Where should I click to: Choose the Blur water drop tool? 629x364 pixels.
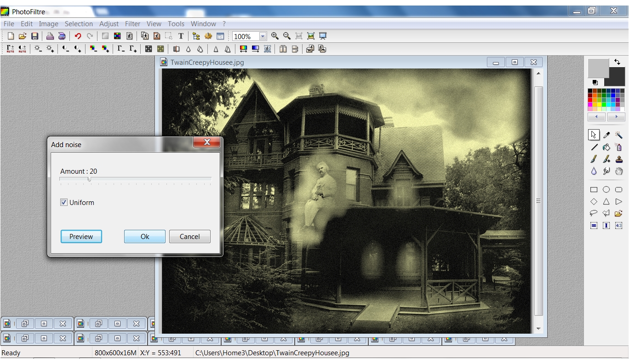(x=594, y=171)
